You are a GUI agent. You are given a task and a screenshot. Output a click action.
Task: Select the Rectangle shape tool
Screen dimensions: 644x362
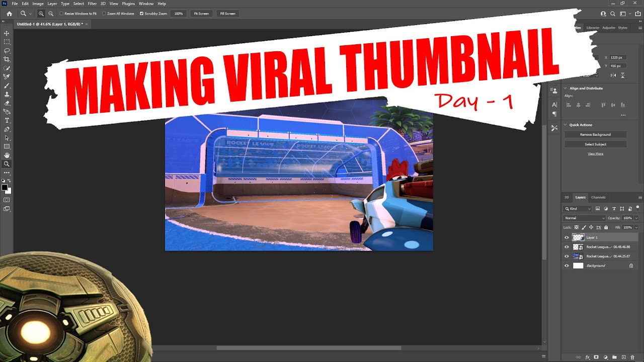(x=7, y=147)
